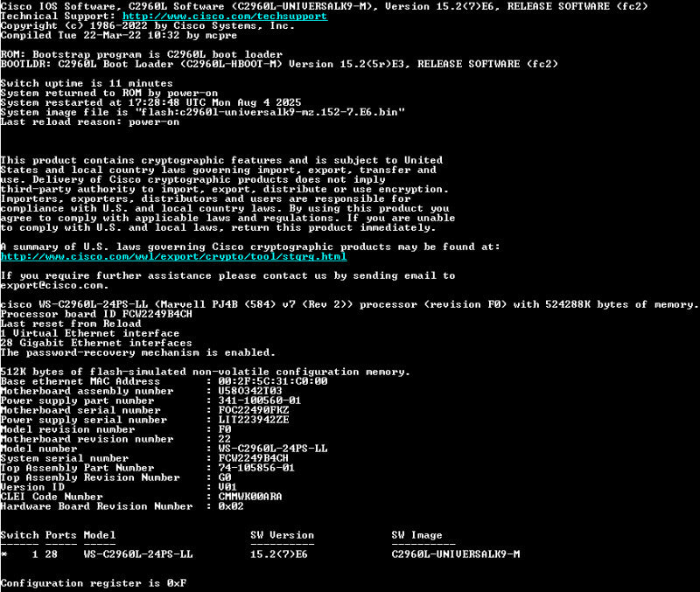Click the SW Version column header

click(282, 535)
